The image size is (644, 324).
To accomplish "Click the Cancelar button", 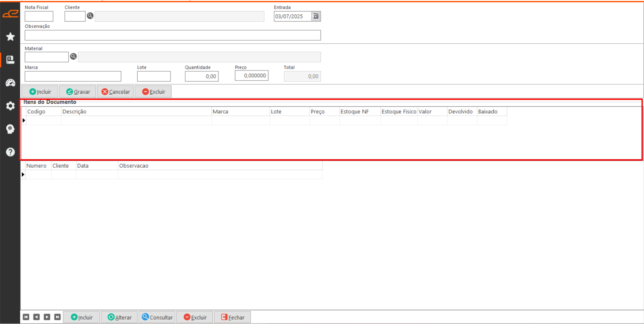I will click(116, 92).
